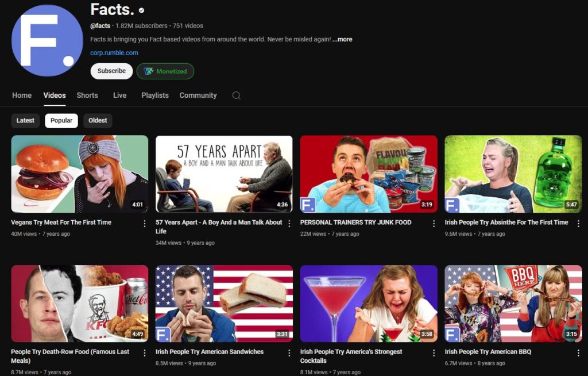Click the @facts channel handle
Screen dimensions: 588x376
tap(100, 26)
